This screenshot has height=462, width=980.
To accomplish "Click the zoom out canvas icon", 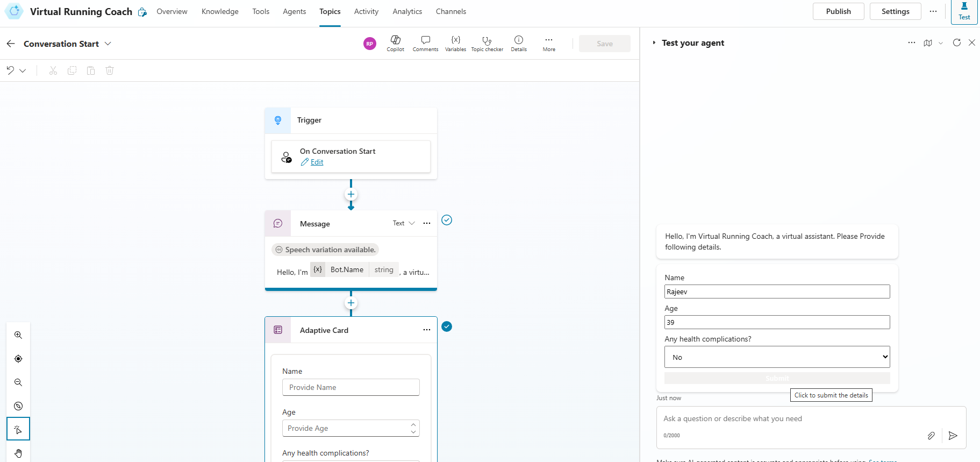I will click(18, 382).
